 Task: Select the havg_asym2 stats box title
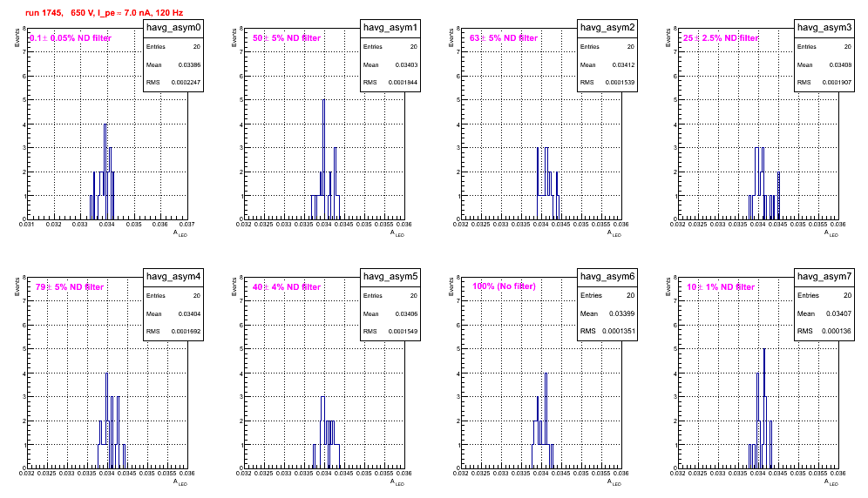607,28
